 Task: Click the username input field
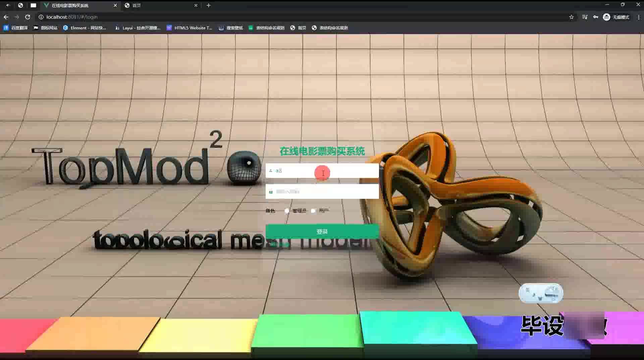pos(322,171)
